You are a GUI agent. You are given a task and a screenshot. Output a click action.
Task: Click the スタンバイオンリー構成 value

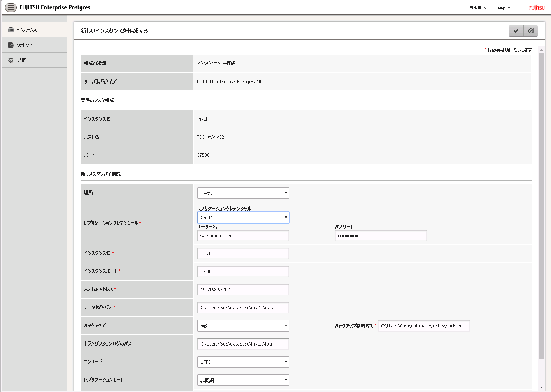tap(216, 63)
